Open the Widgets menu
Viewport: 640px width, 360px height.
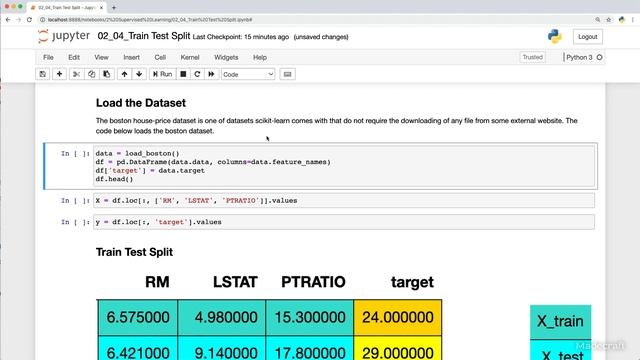[226, 58]
